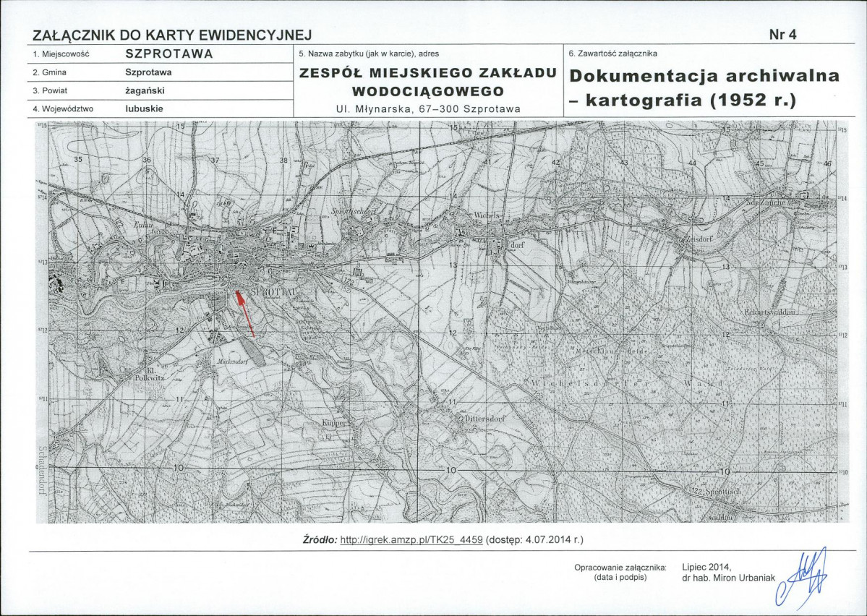Select the text – kartografia (1952 r.)
Screen dimensions: 867x616
[683, 100]
